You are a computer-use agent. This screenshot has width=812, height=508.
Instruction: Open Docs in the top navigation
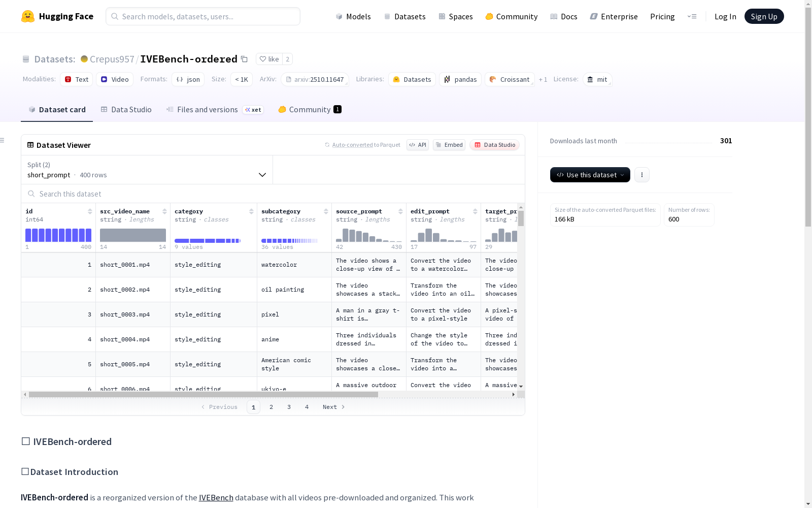click(564, 16)
